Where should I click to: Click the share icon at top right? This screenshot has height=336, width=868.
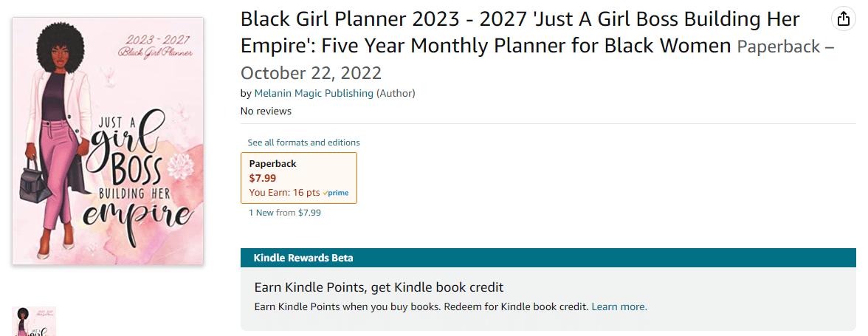click(843, 18)
